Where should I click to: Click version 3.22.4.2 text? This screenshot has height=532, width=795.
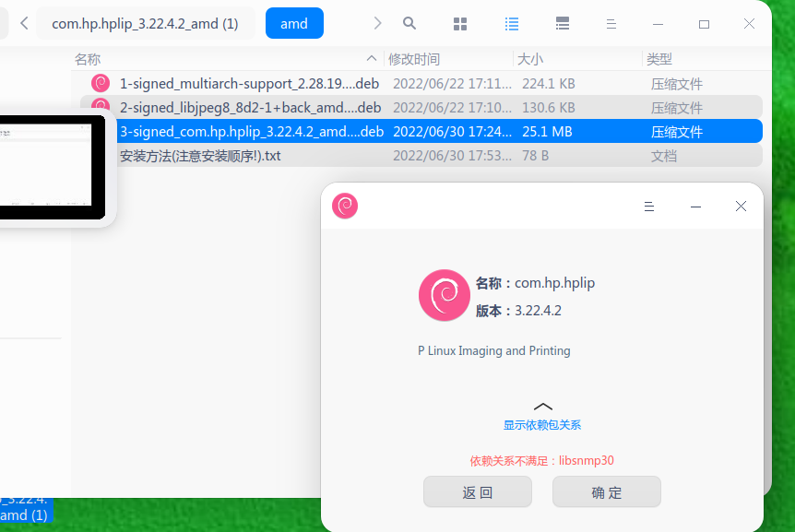click(x=538, y=311)
